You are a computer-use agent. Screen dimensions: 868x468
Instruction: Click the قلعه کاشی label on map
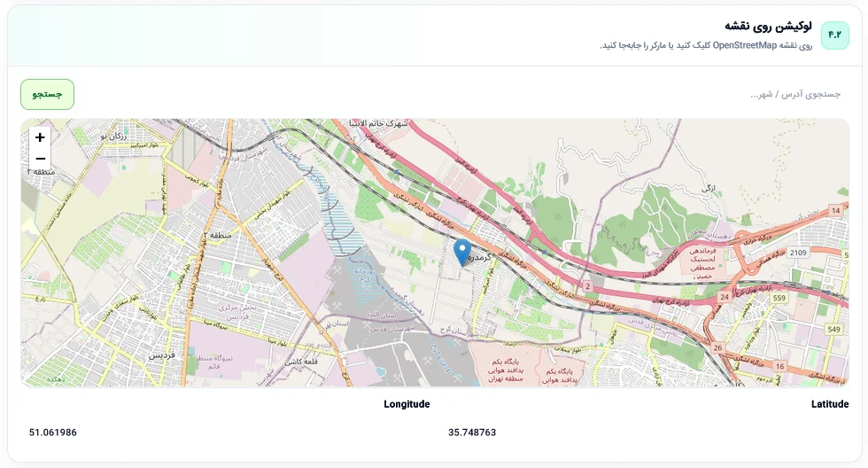301,362
